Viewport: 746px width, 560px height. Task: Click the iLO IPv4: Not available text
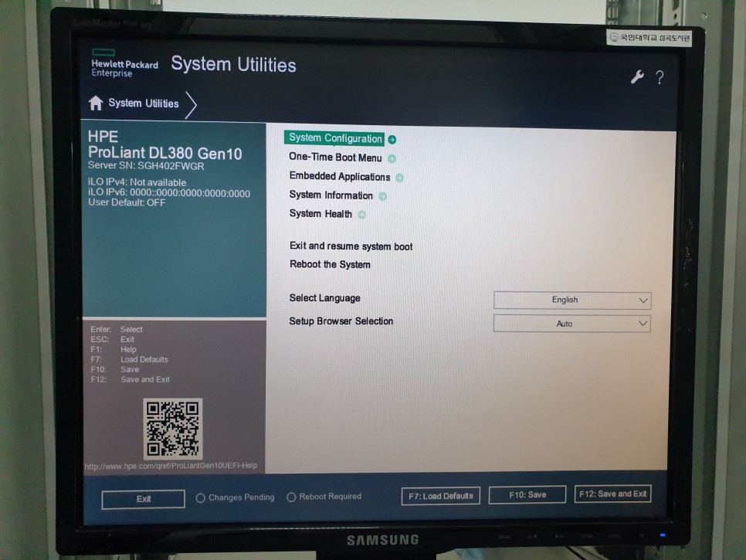tap(137, 182)
